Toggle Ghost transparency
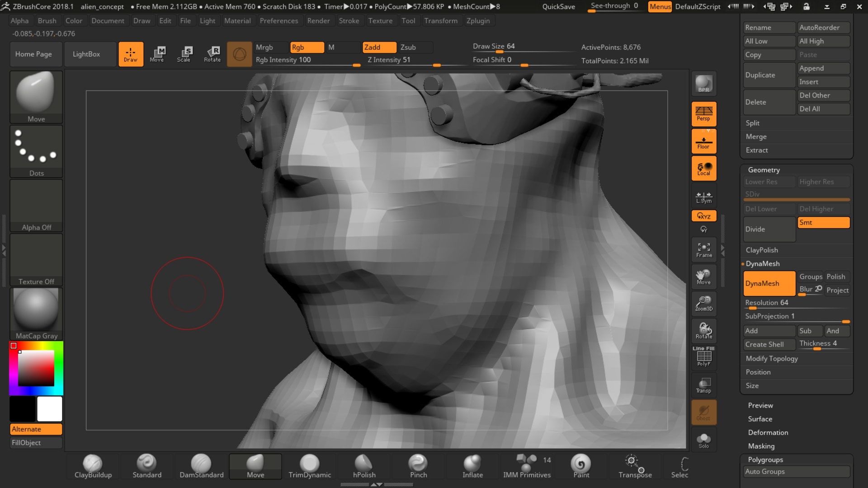 pos(704,412)
